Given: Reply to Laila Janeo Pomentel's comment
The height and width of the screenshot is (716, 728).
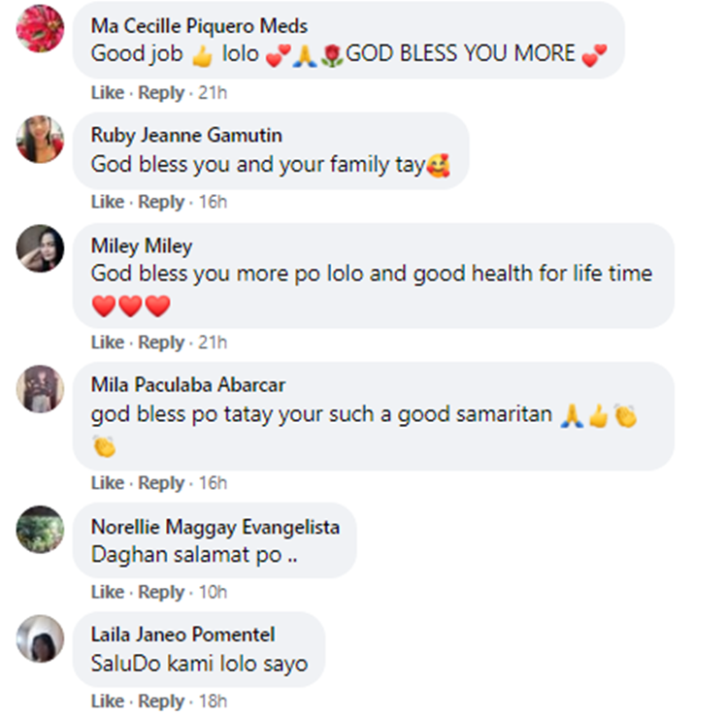Looking at the screenshot, I should (161, 701).
